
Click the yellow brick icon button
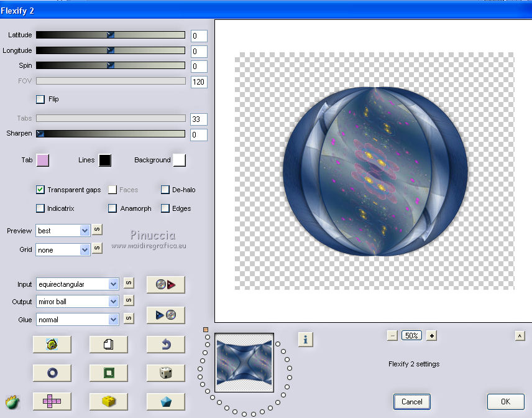(x=109, y=401)
